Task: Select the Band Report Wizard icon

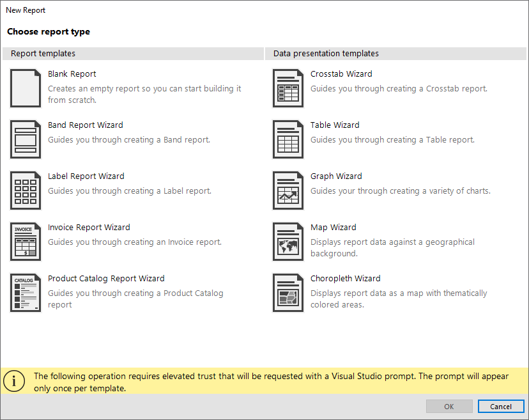Action: point(26,139)
